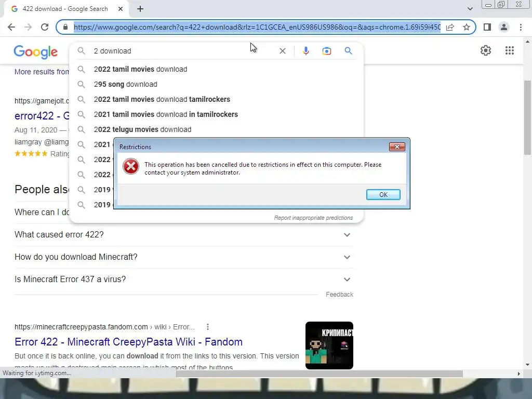Select suggestion 2022 tamil movies download

point(217,69)
